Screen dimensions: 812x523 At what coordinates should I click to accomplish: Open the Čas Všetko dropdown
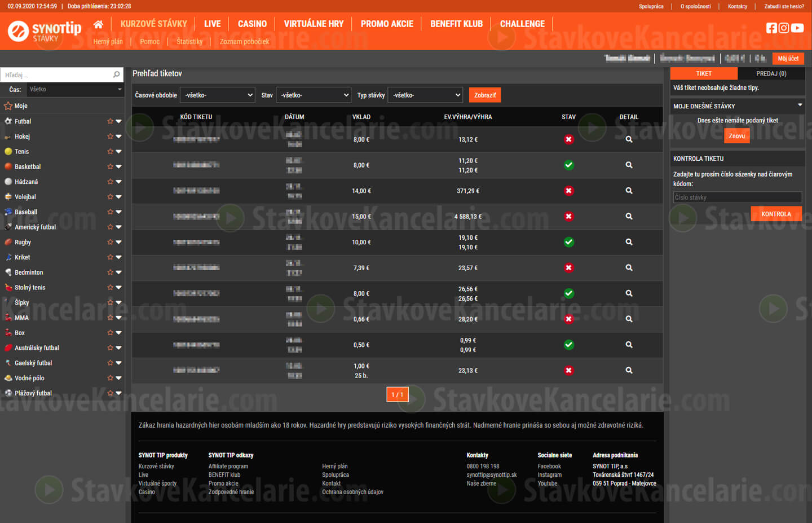tap(76, 90)
